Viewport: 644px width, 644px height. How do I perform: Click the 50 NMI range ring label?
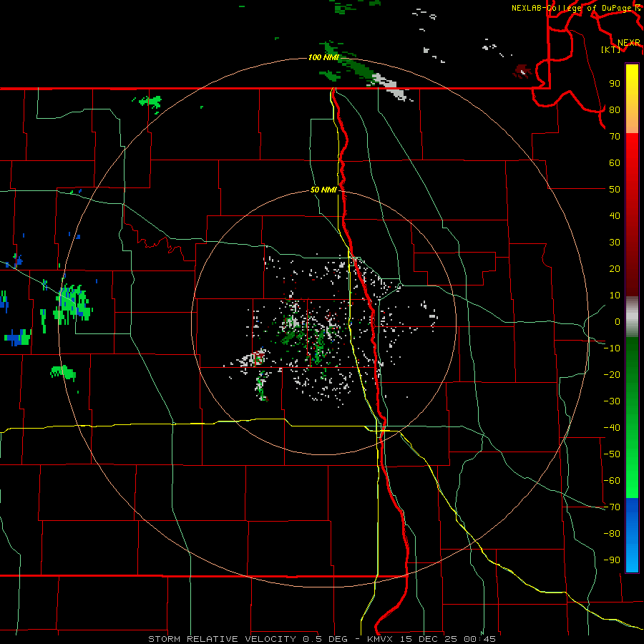(323, 190)
